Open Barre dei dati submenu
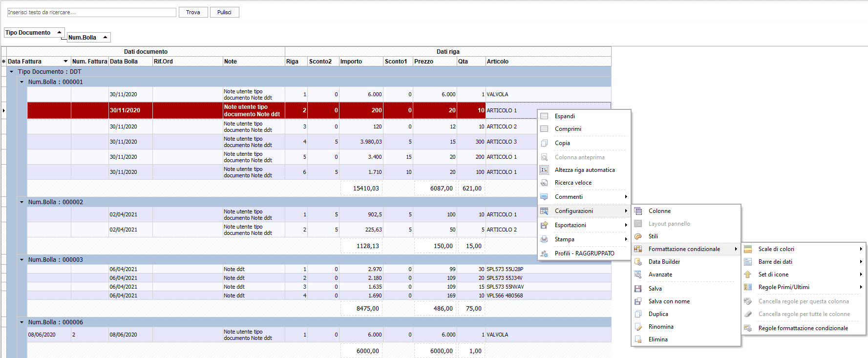The height and width of the screenshot is (358, 868). [x=804, y=262]
